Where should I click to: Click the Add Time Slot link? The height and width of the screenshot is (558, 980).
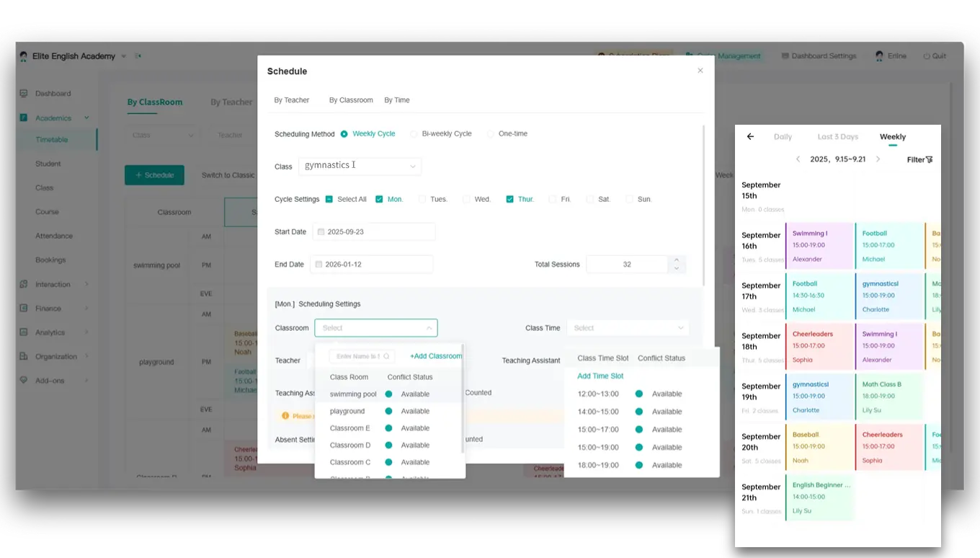(600, 376)
